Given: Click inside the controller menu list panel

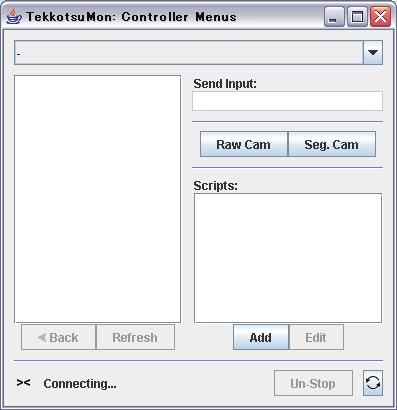Looking at the screenshot, I should (x=98, y=199).
